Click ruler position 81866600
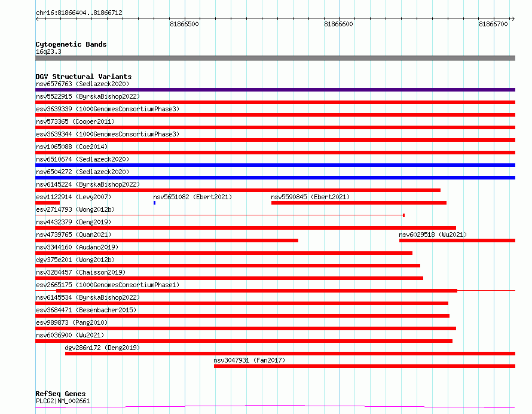The width and height of the screenshot is (532, 414). tap(338, 24)
